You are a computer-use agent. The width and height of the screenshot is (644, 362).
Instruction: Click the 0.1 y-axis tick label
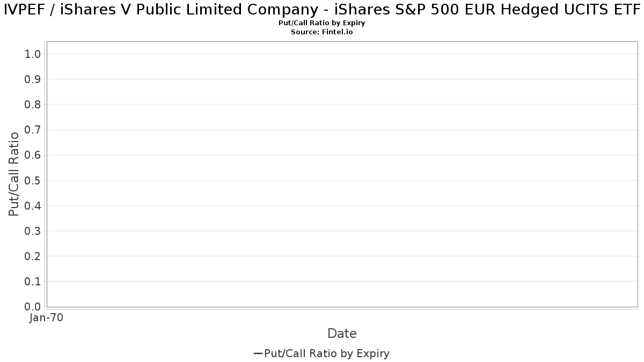tap(33, 282)
